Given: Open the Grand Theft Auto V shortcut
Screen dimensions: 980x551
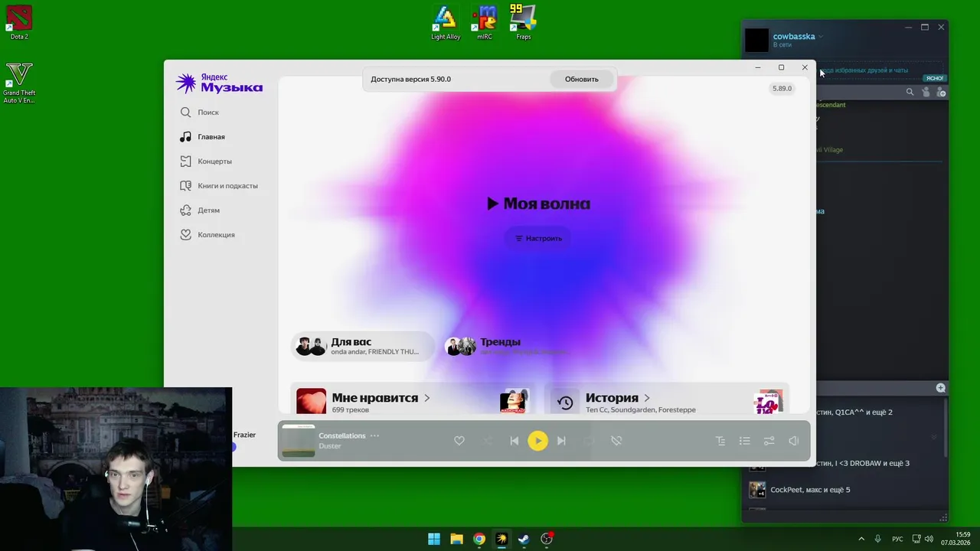Looking at the screenshot, I should [x=19, y=83].
